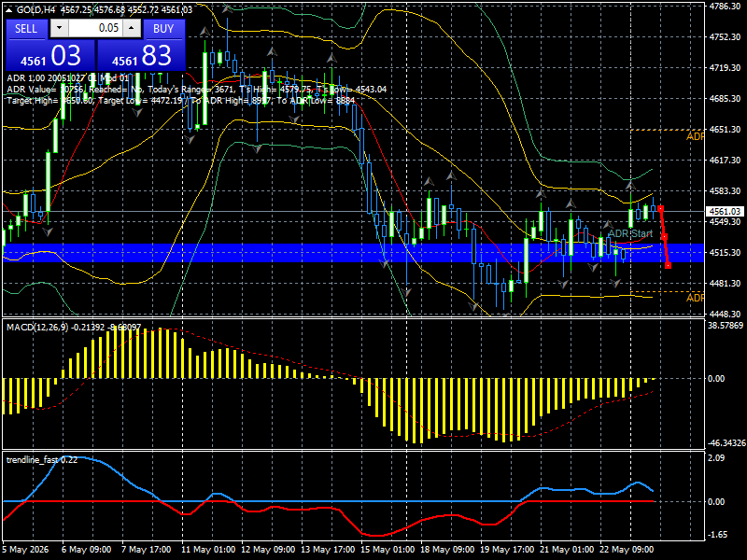Select the top anchor of the red trendline
Viewport: 747px width, 560px height.
(661, 208)
